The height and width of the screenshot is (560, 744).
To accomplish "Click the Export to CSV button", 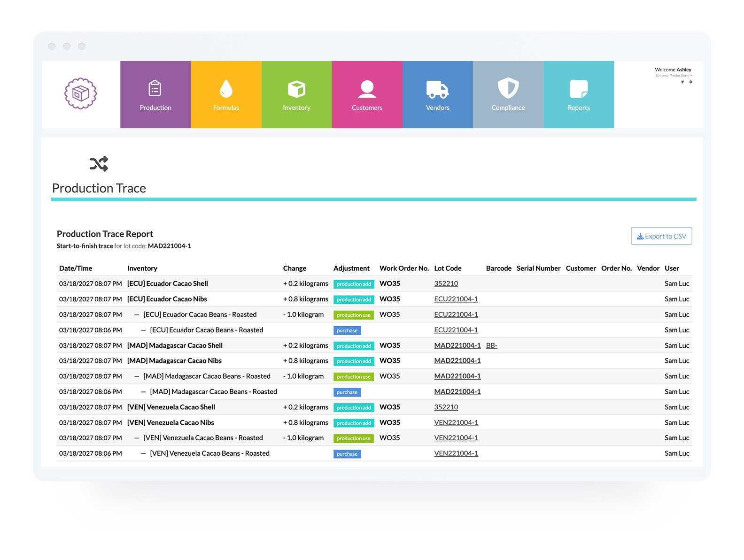I will tap(661, 236).
